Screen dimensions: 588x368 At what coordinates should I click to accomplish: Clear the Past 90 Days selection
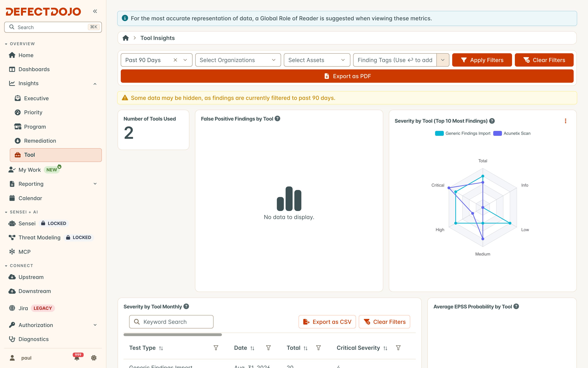click(175, 60)
